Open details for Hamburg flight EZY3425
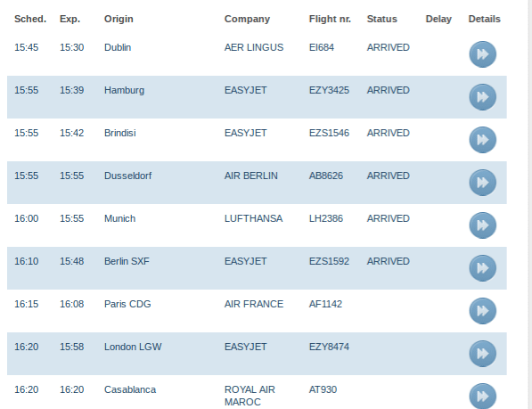Viewport: 532px width, 409px height. click(x=482, y=97)
